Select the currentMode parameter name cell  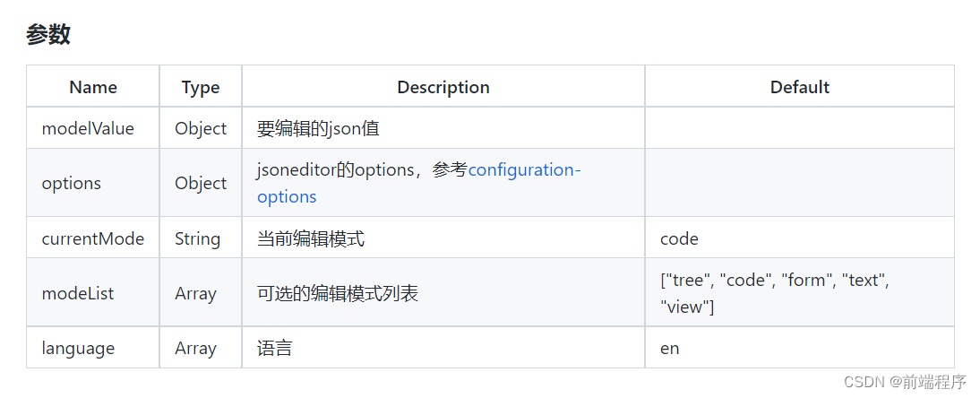[93, 238]
